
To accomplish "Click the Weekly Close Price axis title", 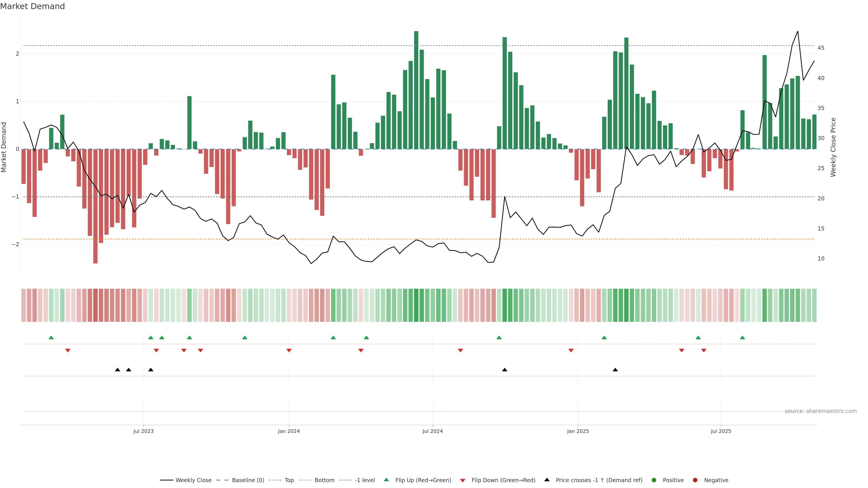I will (833, 147).
